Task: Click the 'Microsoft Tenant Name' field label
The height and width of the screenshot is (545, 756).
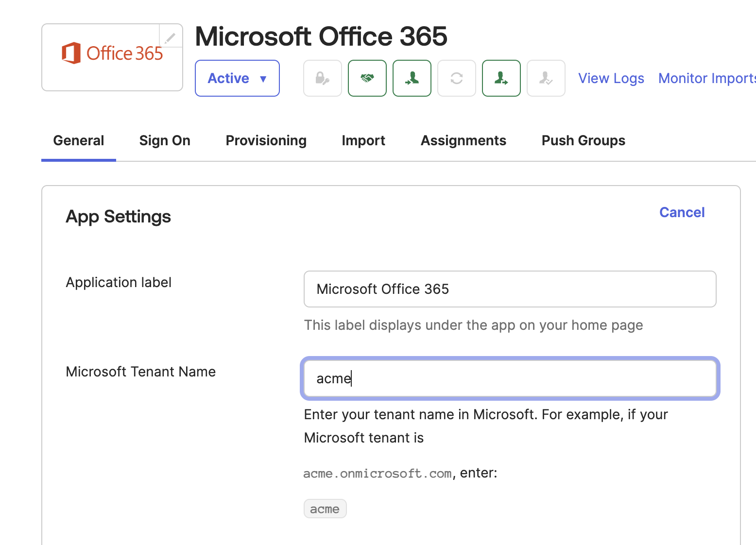Action: click(140, 372)
